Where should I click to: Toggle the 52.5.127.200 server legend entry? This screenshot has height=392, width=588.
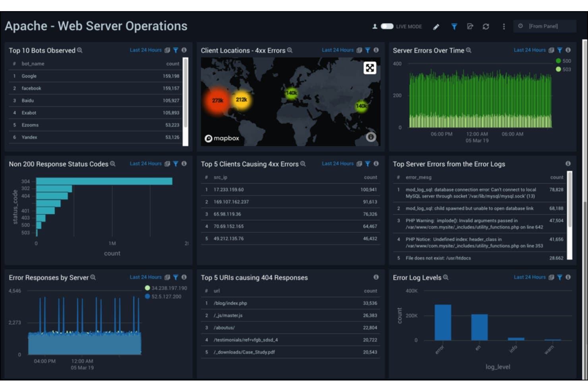point(163,297)
